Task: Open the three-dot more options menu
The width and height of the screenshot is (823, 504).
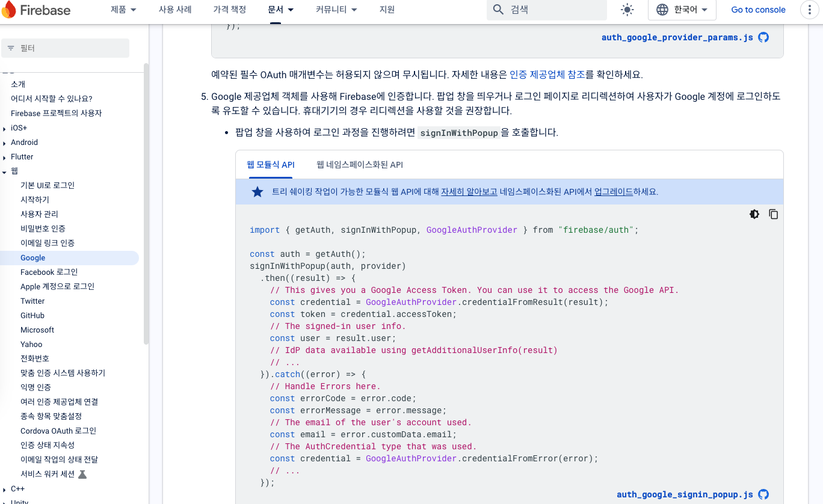Action: point(810,10)
